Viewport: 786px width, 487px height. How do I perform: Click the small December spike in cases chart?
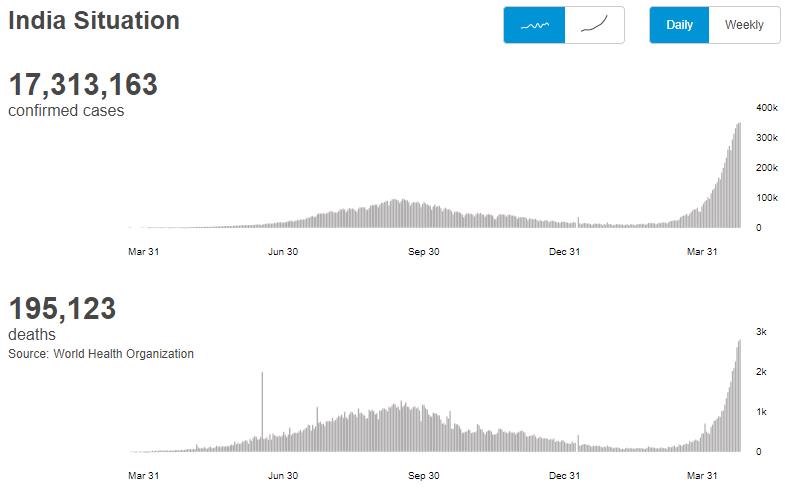pos(578,222)
